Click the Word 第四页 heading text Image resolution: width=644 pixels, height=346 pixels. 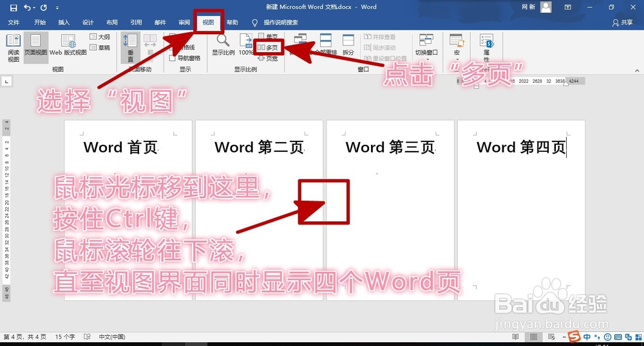click(x=521, y=147)
